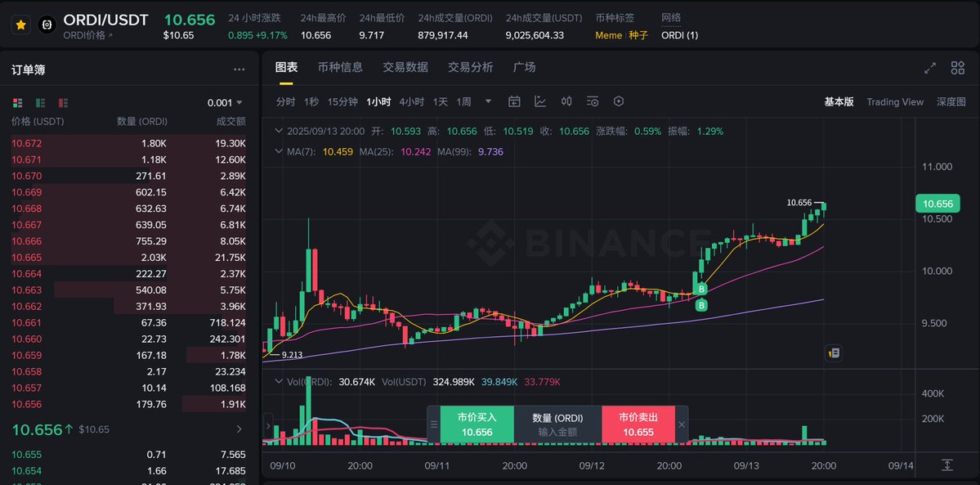The image size is (980, 485).
Task: Select the 1小时 interval
Action: click(x=378, y=101)
